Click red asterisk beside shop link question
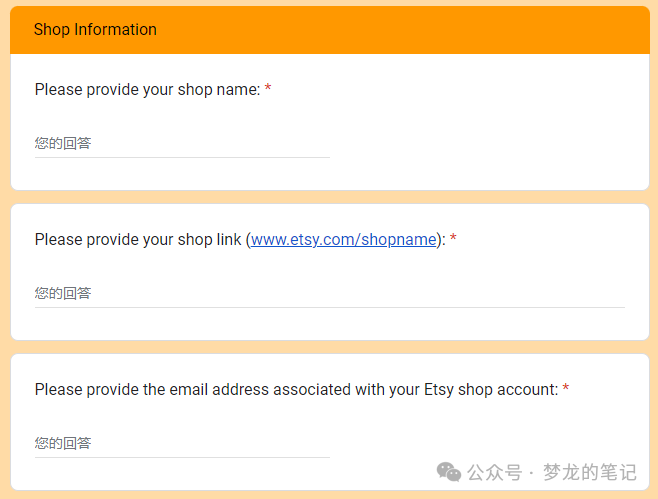 pyautogui.click(x=453, y=238)
